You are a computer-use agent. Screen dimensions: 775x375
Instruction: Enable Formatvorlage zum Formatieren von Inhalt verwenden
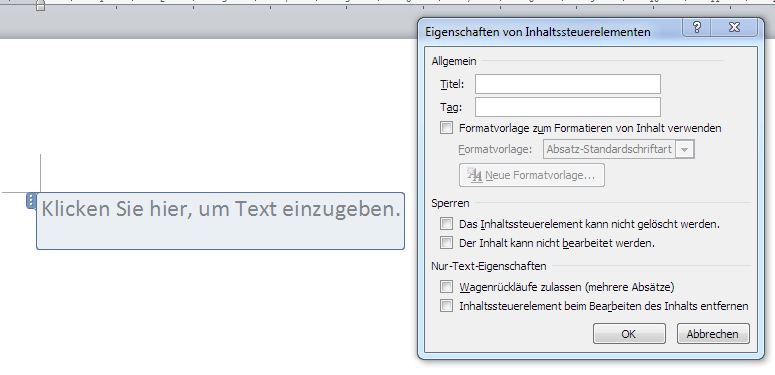(446, 128)
